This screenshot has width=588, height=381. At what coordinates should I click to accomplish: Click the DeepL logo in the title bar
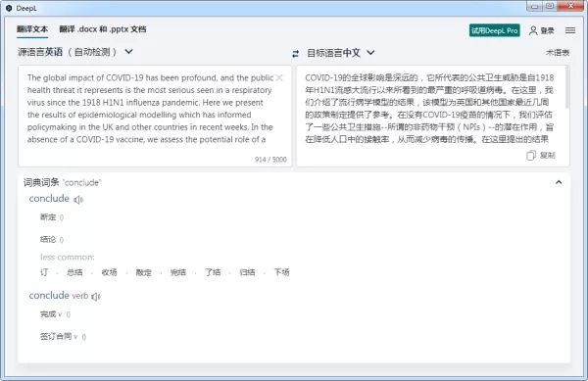click(x=9, y=8)
